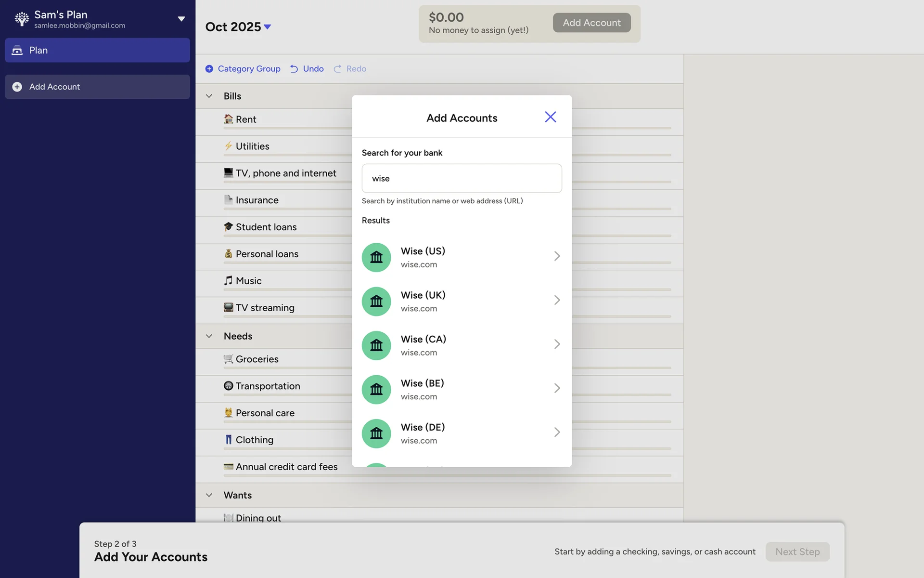Click the bank search field containing wise
The height and width of the screenshot is (578, 924).
[461, 178]
